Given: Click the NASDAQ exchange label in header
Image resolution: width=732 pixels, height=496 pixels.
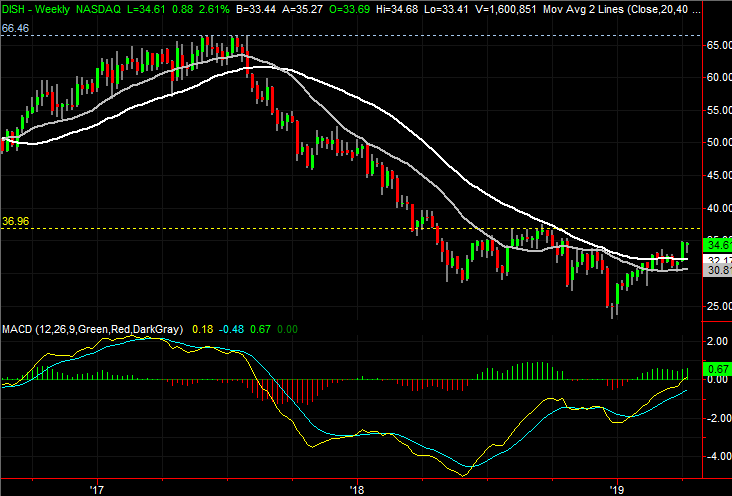Looking at the screenshot, I should [108, 10].
